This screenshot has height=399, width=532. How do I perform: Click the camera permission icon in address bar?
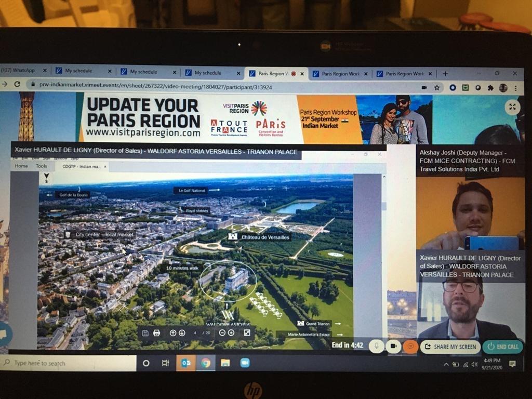[x=424, y=87]
